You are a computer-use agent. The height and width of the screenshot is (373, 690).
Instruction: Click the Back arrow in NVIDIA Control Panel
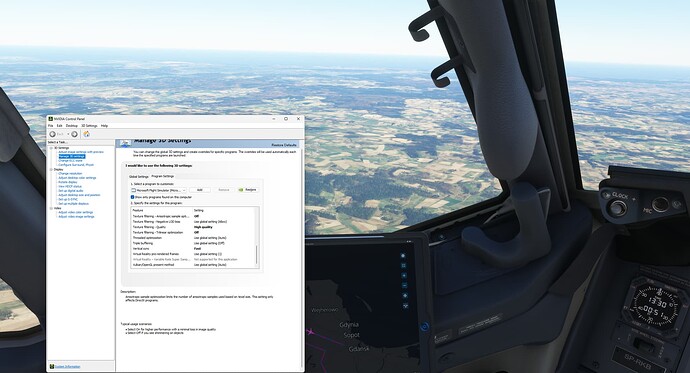pos(52,134)
